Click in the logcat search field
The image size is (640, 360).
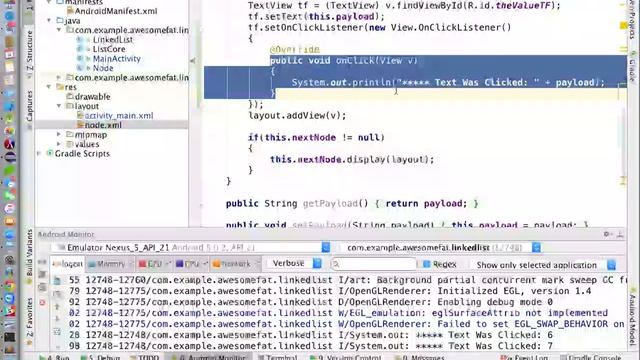tap(374, 264)
